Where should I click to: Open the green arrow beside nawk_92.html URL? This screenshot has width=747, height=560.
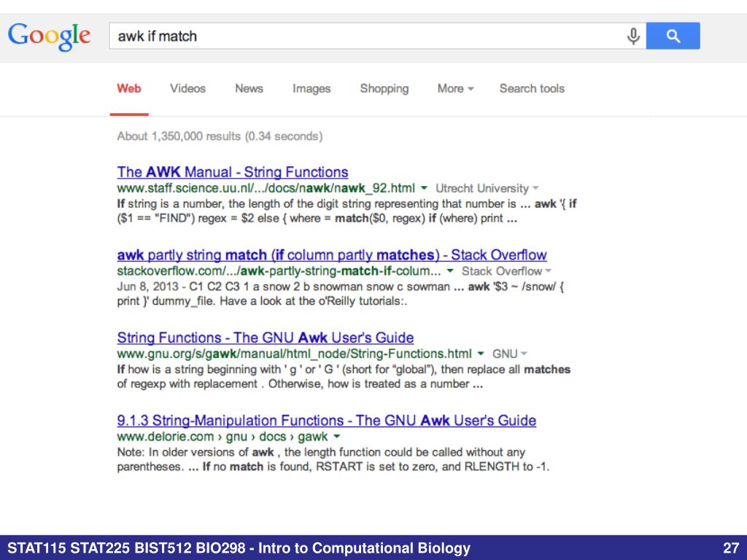tap(424, 188)
